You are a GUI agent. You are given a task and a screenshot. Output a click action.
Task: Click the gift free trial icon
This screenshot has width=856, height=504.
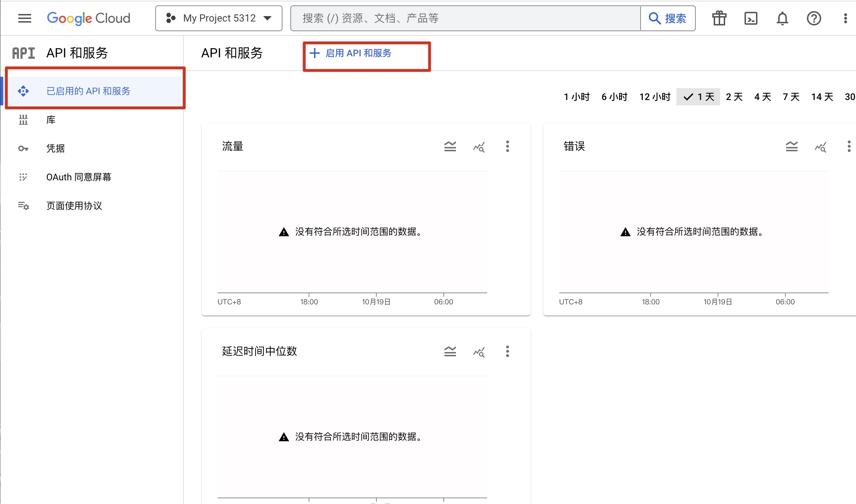719,18
